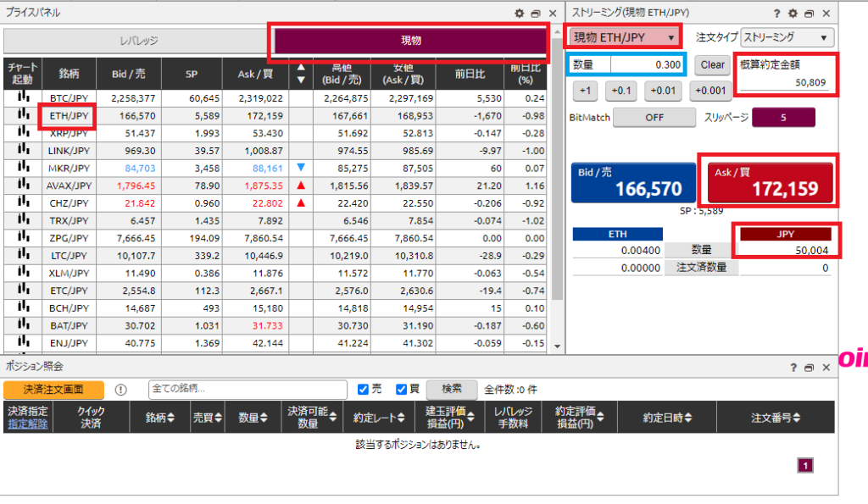Open help icon in streaming panel
This screenshot has height=504, width=868.
[x=777, y=14]
